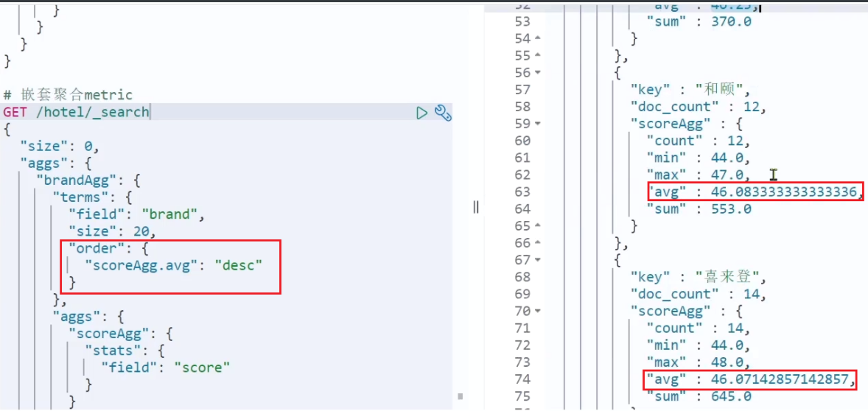
Task: Click the response line '"max" : 47.0'
Action: pos(699,175)
